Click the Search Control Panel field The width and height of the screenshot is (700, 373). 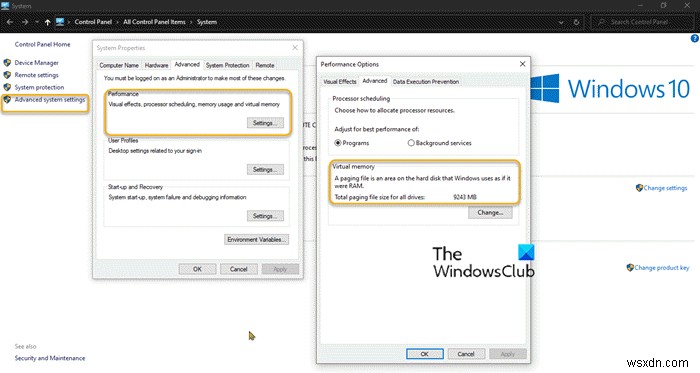[x=642, y=22]
